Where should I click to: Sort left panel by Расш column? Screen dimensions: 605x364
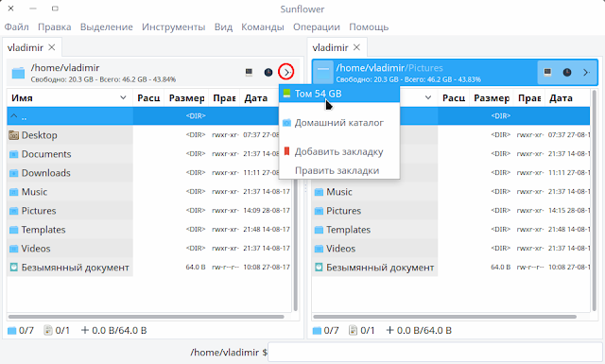point(148,98)
